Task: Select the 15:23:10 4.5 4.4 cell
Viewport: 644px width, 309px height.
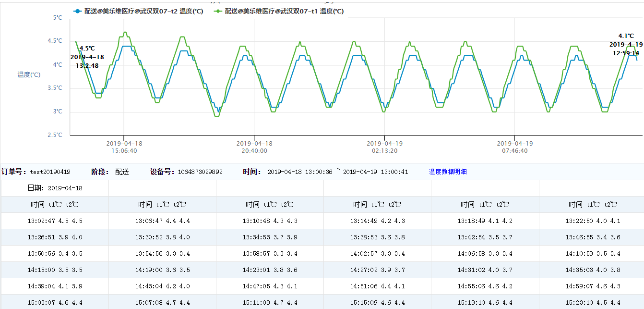Action: [x=591, y=302]
